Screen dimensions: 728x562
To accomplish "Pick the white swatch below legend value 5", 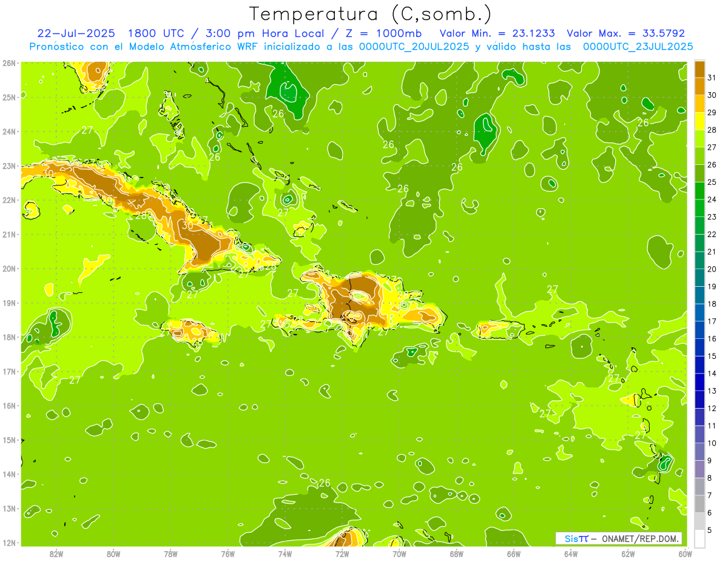I will (699, 539).
